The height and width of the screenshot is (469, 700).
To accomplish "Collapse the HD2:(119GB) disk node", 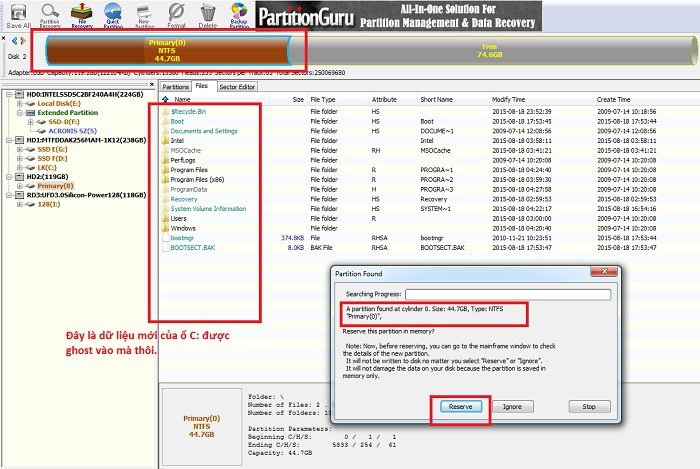I will tap(9, 177).
